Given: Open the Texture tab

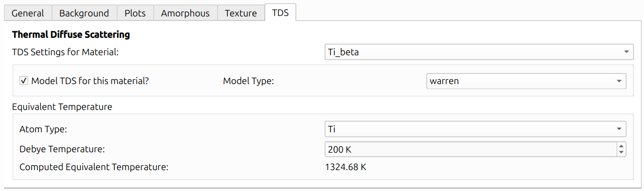Looking at the screenshot, I should point(241,13).
